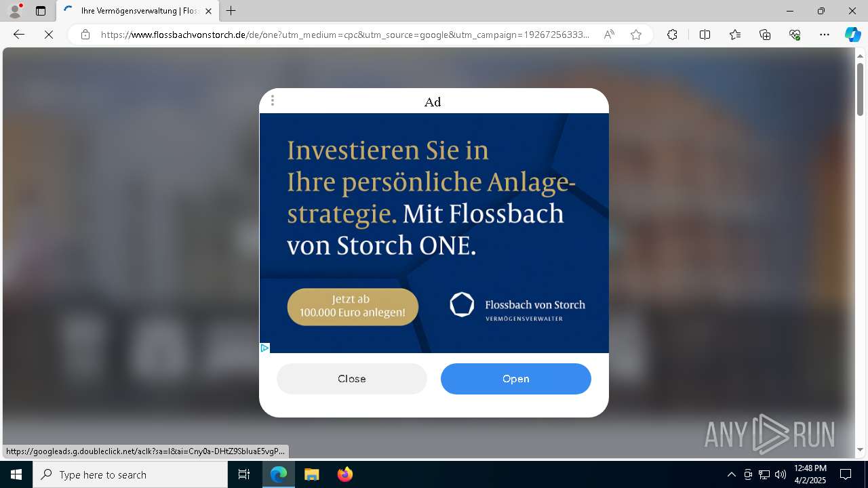Open the Favorites list
The height and width of the screenshot is (488, 868).
click(735, 35)
